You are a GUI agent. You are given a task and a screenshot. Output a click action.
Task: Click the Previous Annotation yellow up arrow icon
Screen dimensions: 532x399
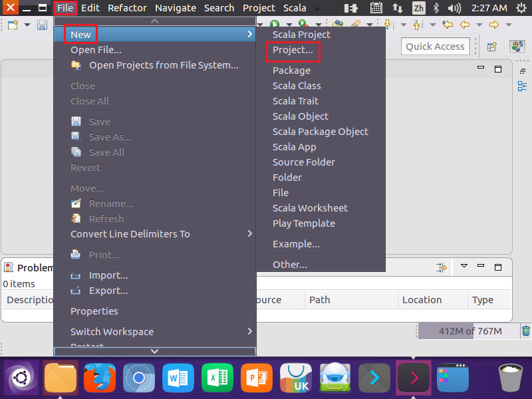418,25
